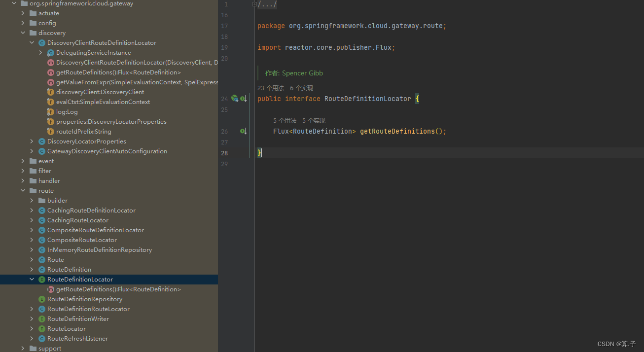
Task: Click field icon beside discoveryClient:DiscoveryClient
Action: click(50, 92)
